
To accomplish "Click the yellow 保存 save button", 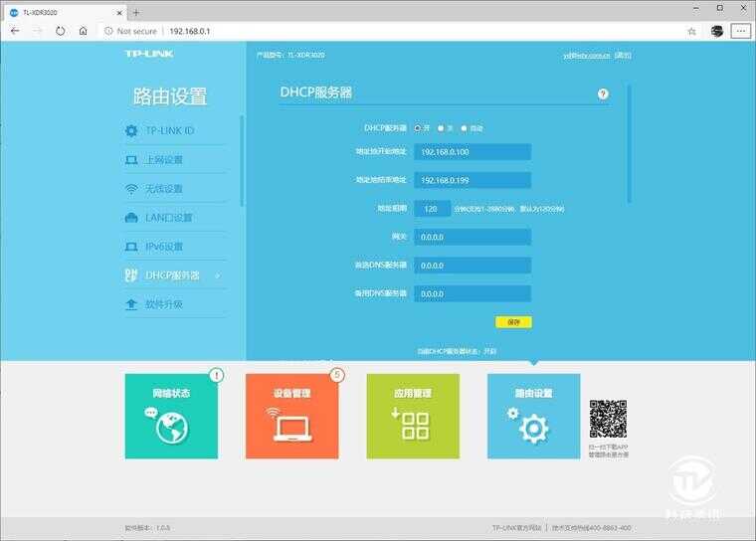I will (x=513, y=322).
